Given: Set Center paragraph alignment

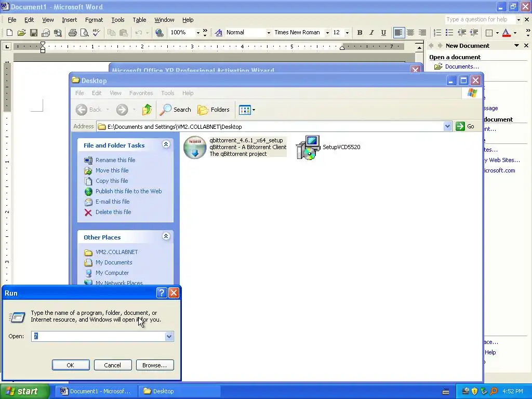Looking at the screenshot, I should click(410, 33).
